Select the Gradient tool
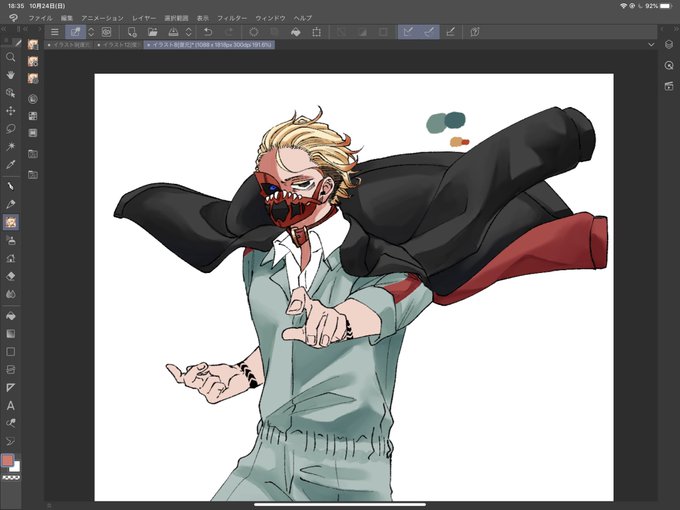The height and width of the screenshot is (510, 680). [x=10, y=333]
